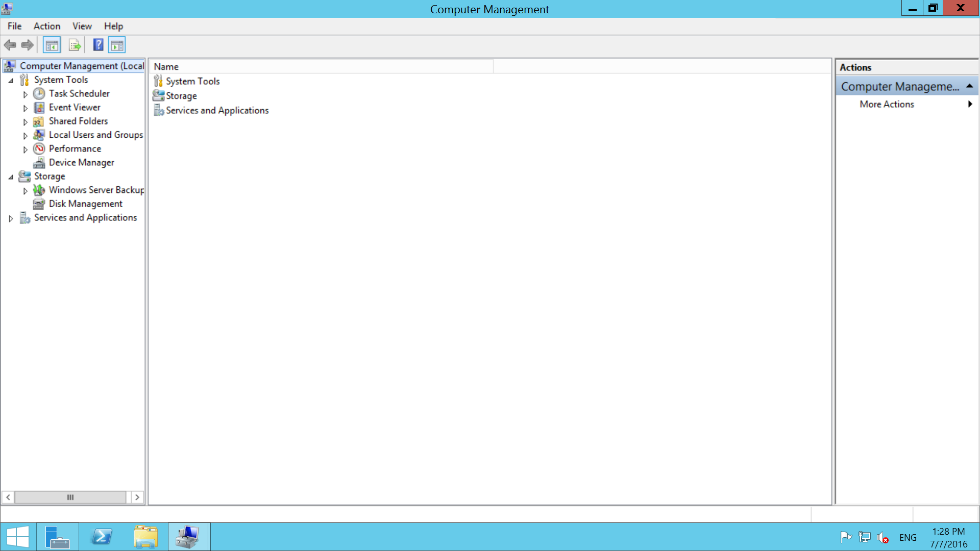The image size is (980, 551).
Task: Collapse the System Tools tree node
Action: click(11, 81)
